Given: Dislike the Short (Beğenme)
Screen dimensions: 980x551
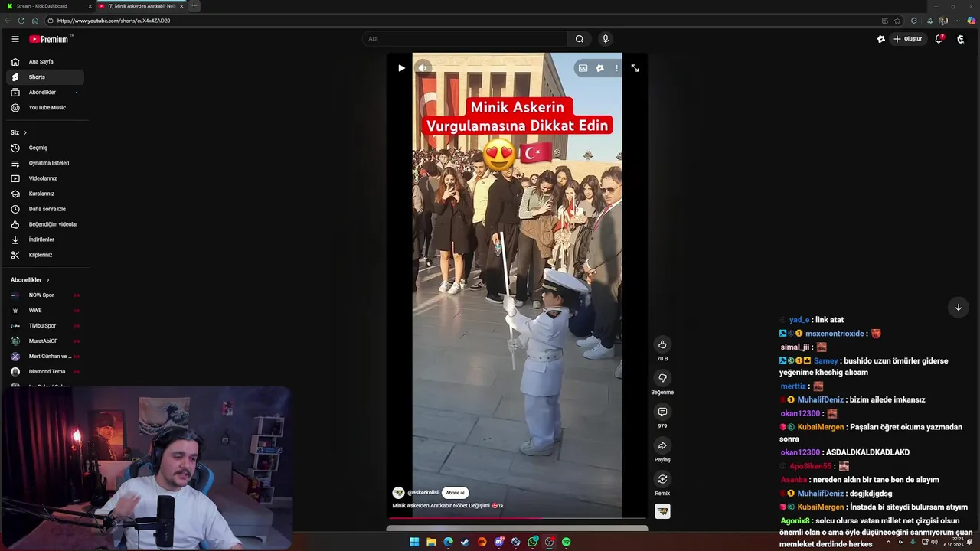Looking at the screenshot, I should [x=662, y=378].
